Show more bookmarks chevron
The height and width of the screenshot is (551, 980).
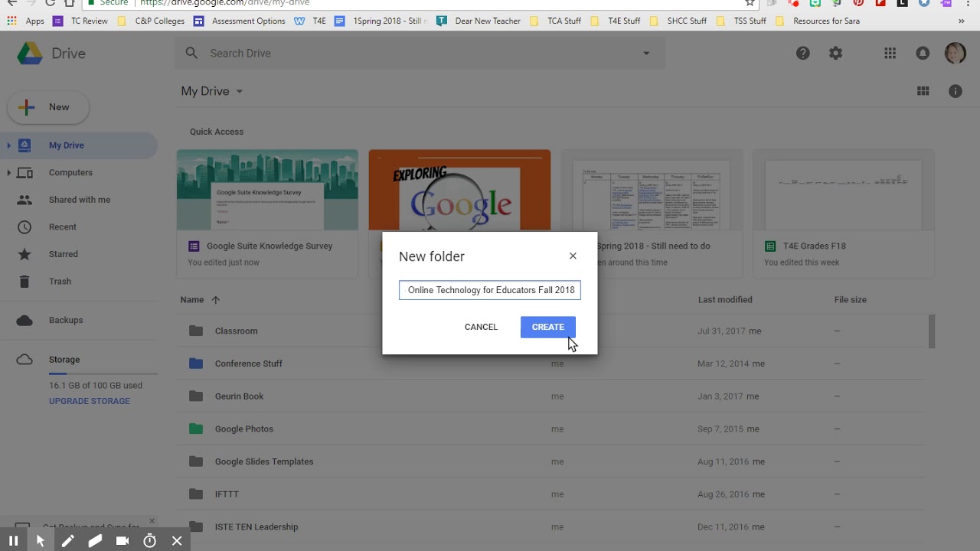962,21
